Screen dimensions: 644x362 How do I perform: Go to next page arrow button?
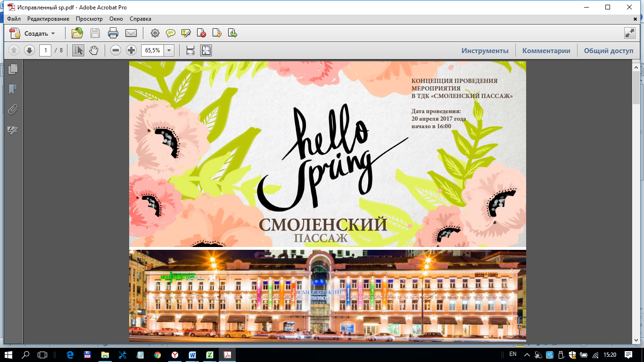(29, 50)
